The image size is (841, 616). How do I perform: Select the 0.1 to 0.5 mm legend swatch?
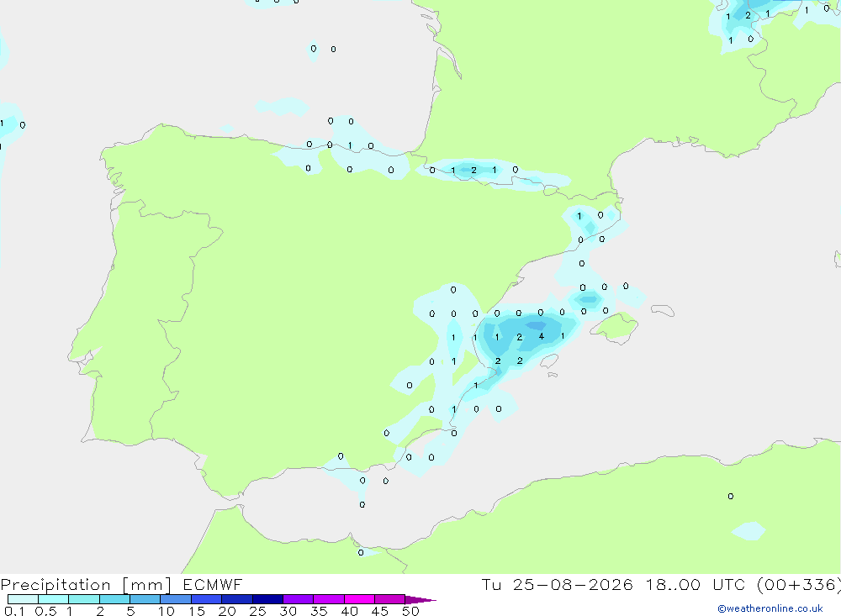(x=23, y=599)
